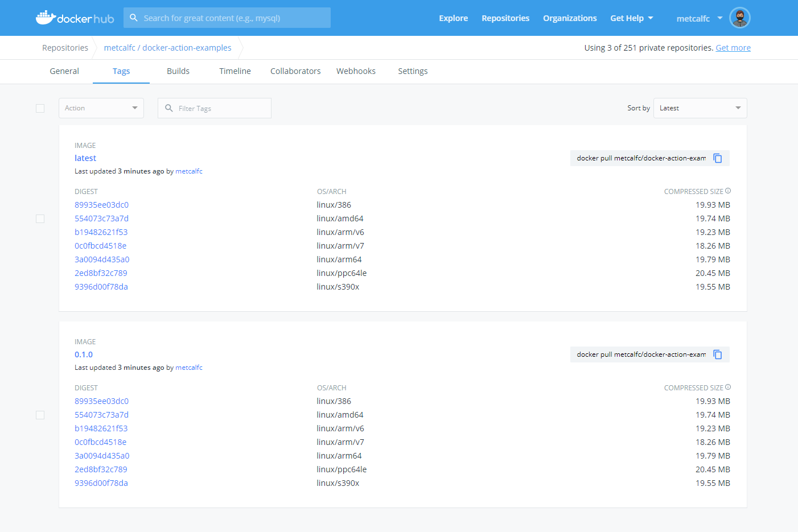798x532 pixels.
Task: Open digest 2ed8bf32c789 under latest
Action: [x=101, y=273]
